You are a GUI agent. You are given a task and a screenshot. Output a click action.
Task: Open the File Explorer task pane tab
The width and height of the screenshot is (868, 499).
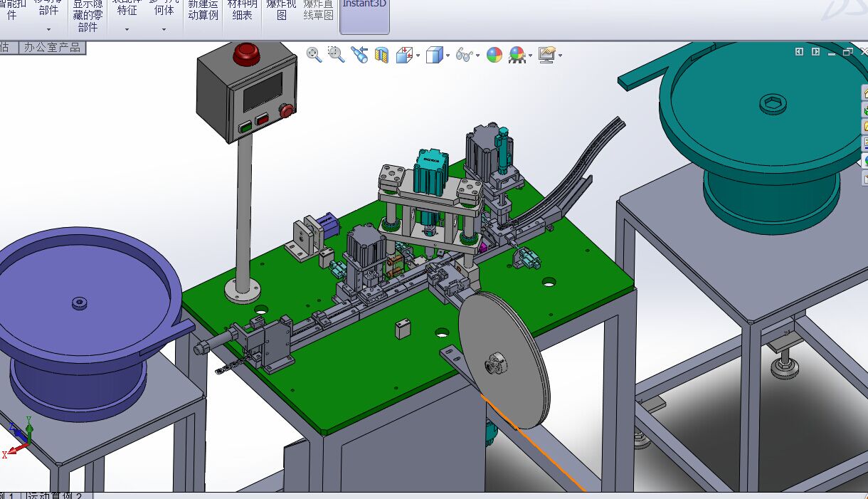[864, 127]
